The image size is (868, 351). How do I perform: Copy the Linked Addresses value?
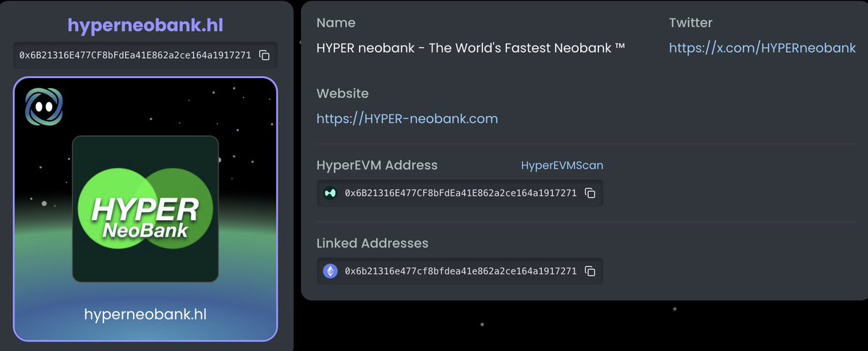coord(590,271)
